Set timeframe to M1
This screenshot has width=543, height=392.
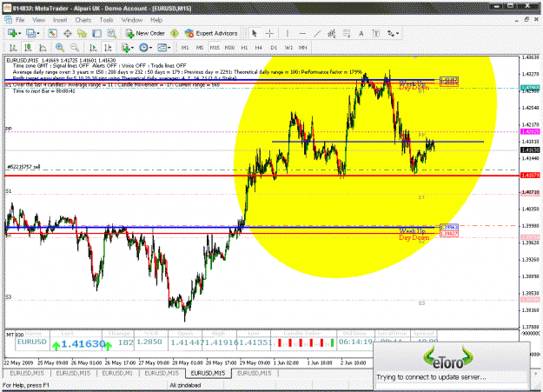(x=185, y=48)
